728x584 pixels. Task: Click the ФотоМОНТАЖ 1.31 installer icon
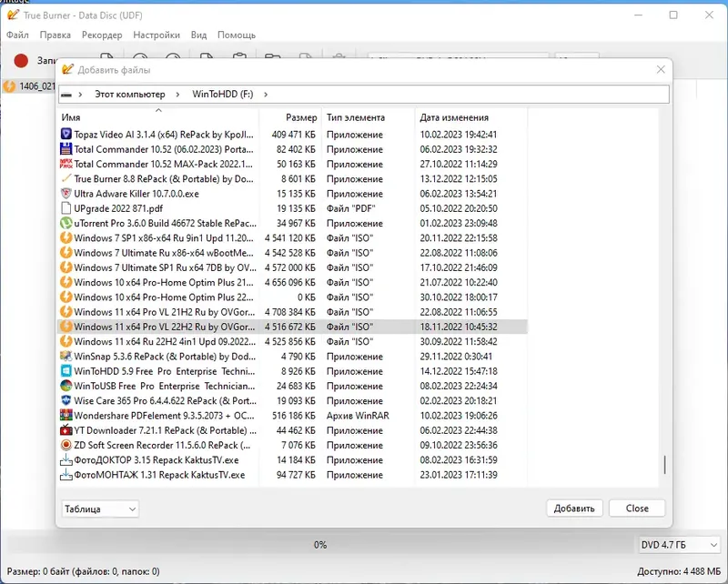tap(66, 475)
